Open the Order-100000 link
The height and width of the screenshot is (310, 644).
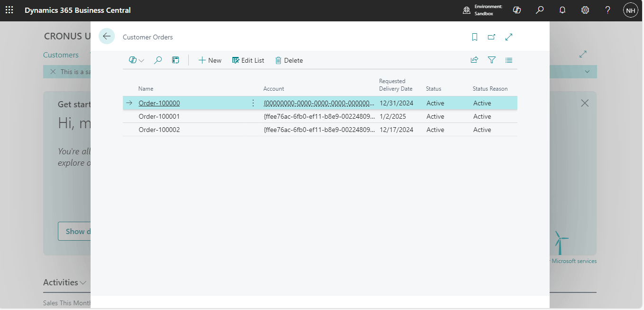pos(159,103)
